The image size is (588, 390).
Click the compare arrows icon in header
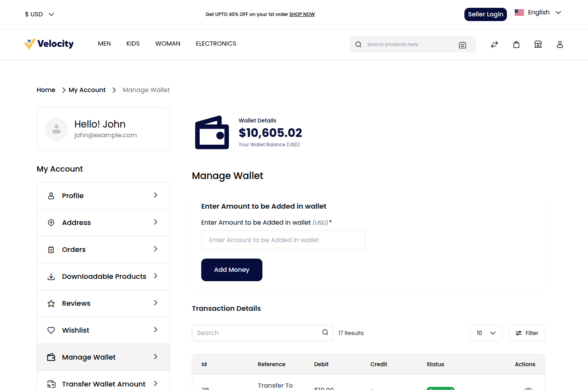494,44
